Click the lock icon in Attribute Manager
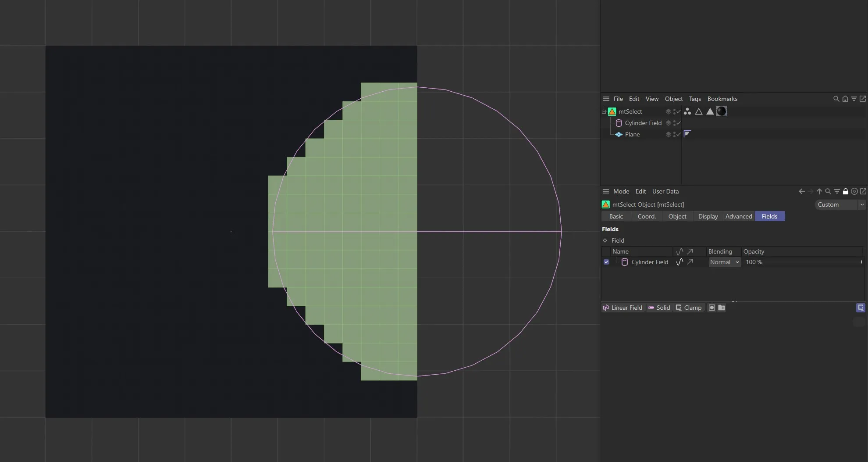 coord(846,191)
